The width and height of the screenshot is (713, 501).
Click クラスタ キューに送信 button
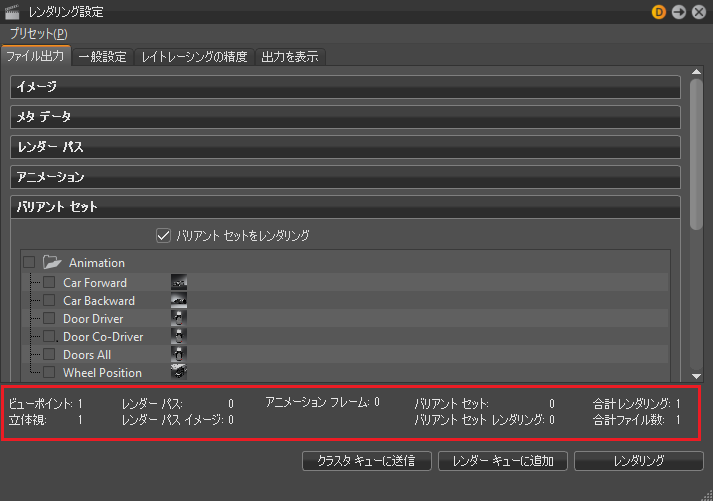tap(367, 461)
